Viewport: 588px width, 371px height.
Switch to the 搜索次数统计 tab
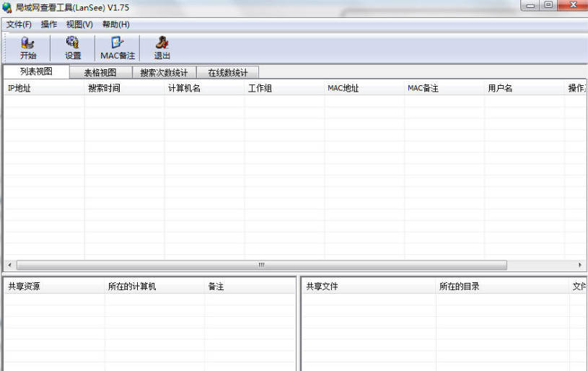(x=164, y=72)
